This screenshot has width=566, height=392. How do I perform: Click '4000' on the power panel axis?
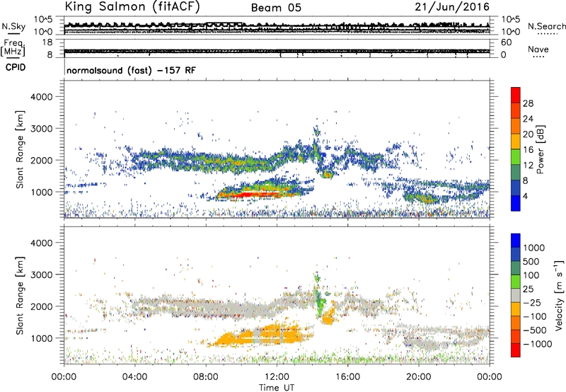pos(41,97)
